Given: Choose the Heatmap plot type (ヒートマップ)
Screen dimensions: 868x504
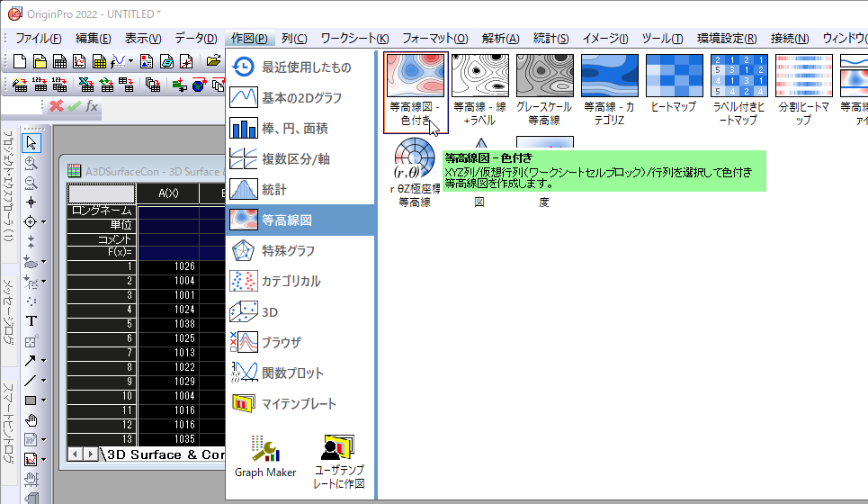Looking at the screenshot, I should 674,85.
